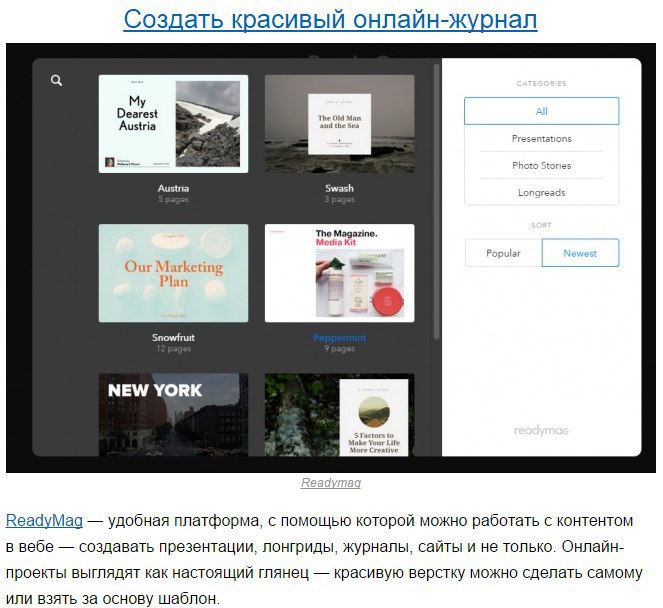The image size is (663, 608).
Task: Open the New York template thumbnail
Action: pos(173,414)
